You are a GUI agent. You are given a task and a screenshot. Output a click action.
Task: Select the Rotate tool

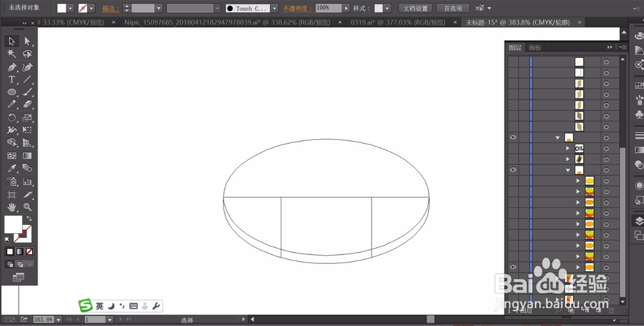click(x=12, y=117)
